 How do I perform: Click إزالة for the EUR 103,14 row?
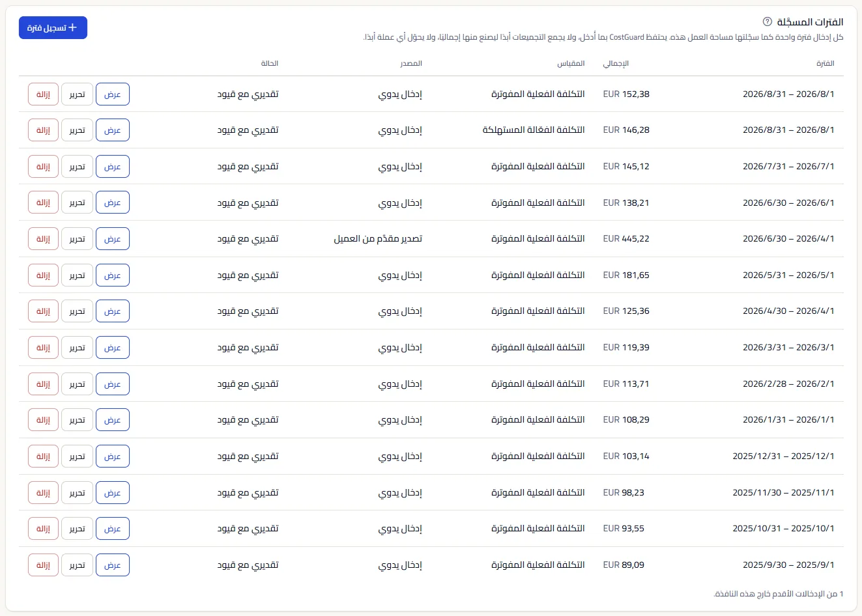tap(43, 456)
